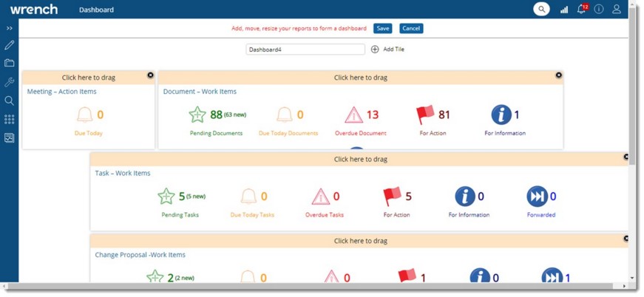This screenshot has height=297, width=644.
Task: Open the folder icon in sidebar
Action: (x=10, y=64)
